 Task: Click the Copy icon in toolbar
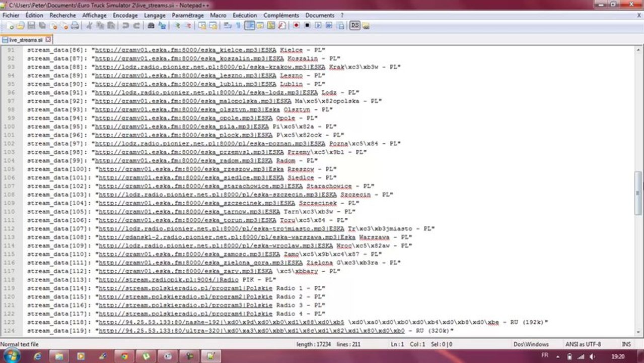coord(100,25)
